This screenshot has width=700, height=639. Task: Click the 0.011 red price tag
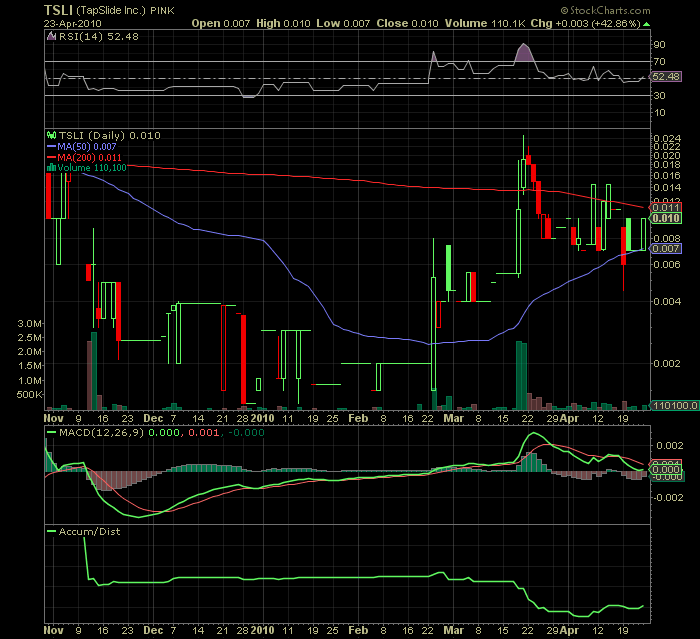click(666, 207)
